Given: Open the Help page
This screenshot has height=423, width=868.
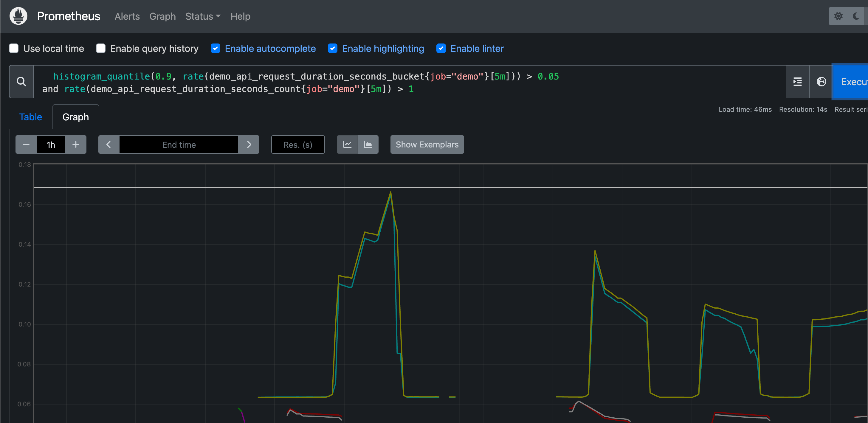Looking at the screenshot, I should pos(240,16).
